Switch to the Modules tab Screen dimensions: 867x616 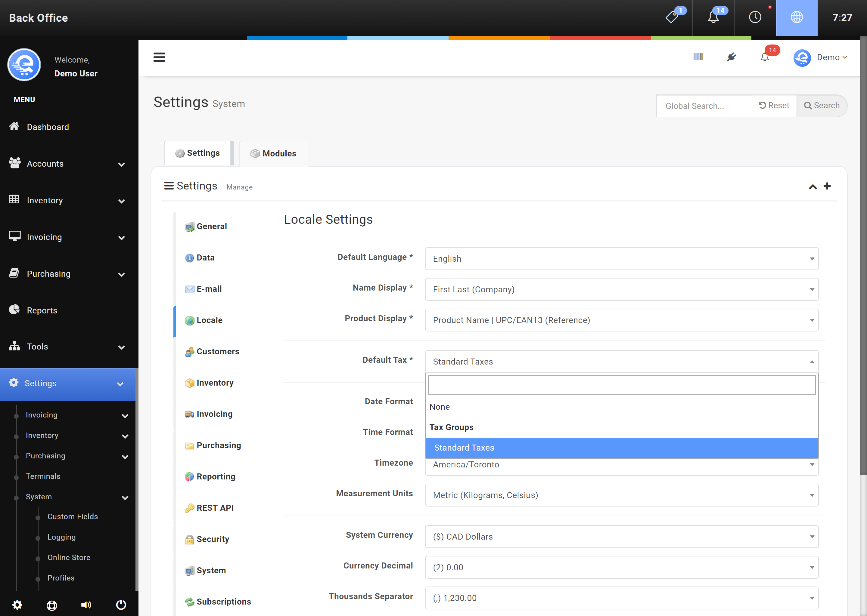273,153
